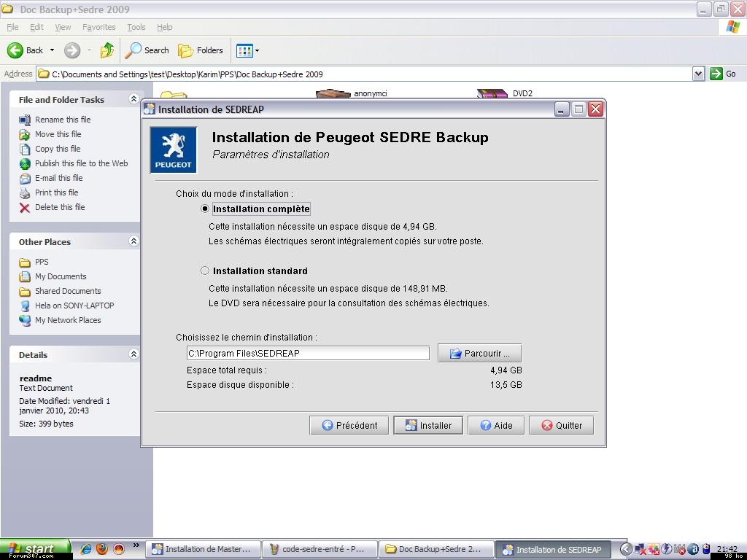Click Move this file
This screenshot has height=560, width=747.
tap(50, 134)
